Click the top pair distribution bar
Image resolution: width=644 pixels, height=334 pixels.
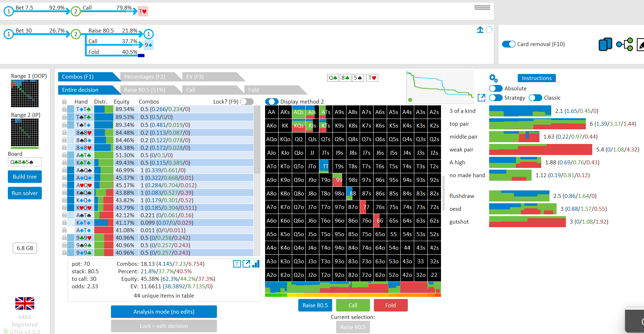coord(537,124)
